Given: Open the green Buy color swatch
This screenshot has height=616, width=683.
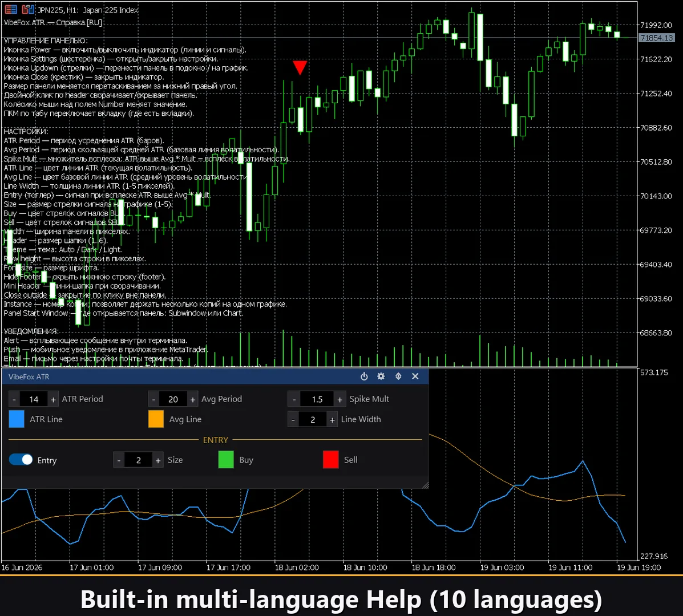Looking at the screenshot, I should (226, 460).
